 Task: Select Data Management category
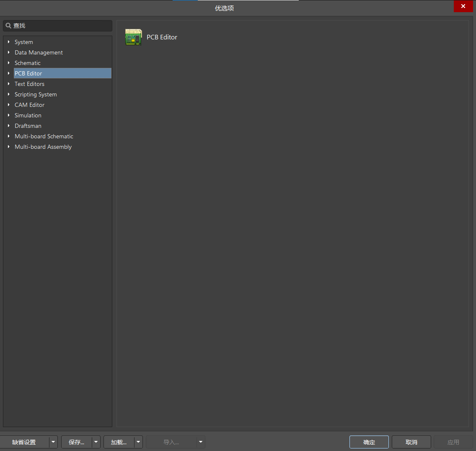coord(39,52)
